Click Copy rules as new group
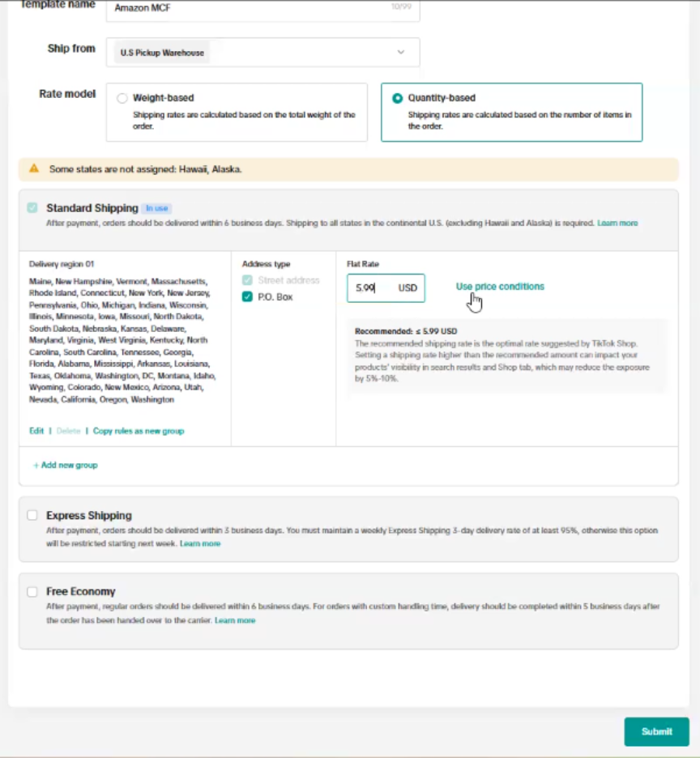Viewport: 700px width, 758px height. (139, 431)
